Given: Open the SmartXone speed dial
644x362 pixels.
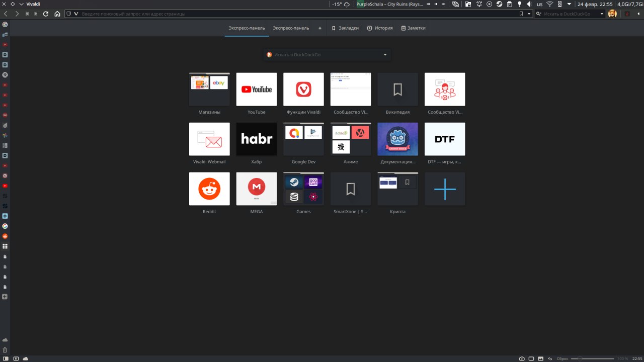Looking at the screenshot, I should click(x=351, y=189).
